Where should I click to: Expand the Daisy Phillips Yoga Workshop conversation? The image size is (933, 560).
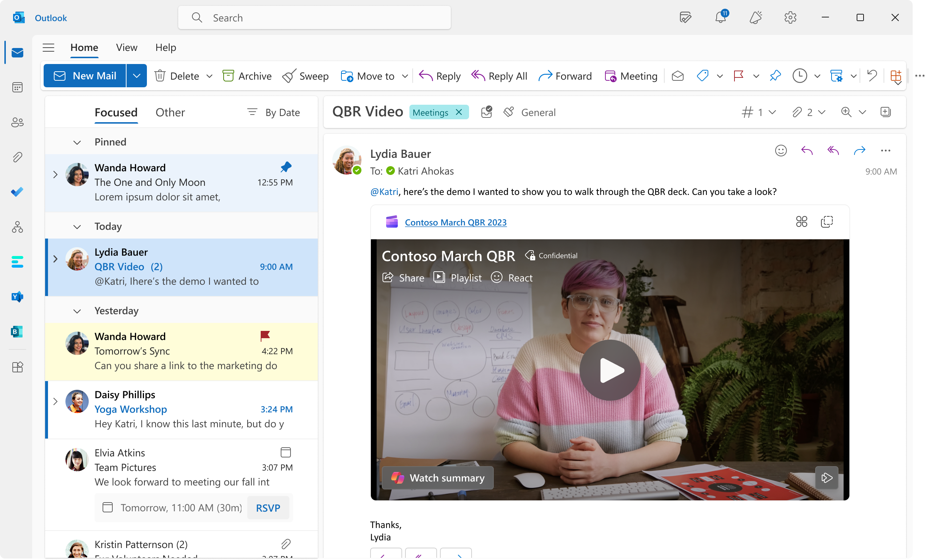(55, 401)
